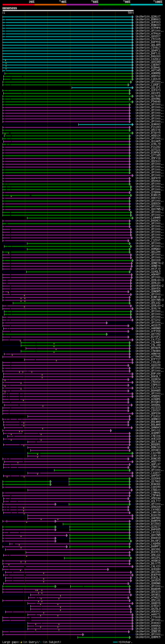165x644 pixels.
Task: Open hit UniRef100_Q2F673
Action: (148, 90)
